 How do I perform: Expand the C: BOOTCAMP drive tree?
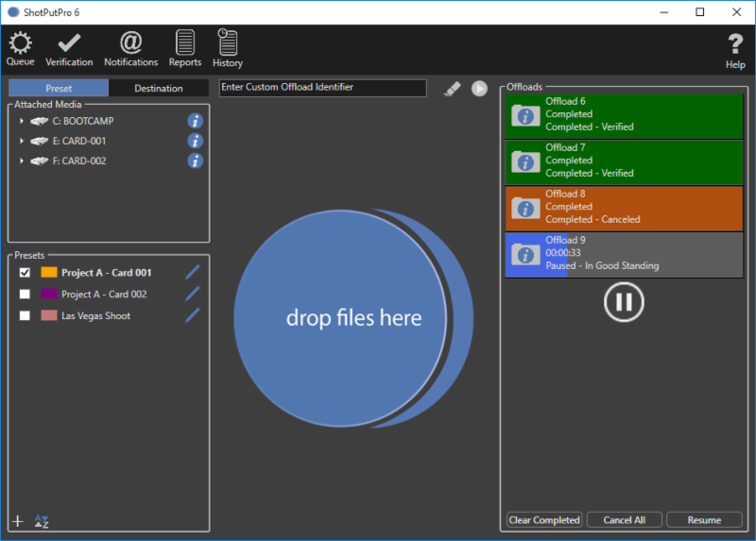(21, 121)
